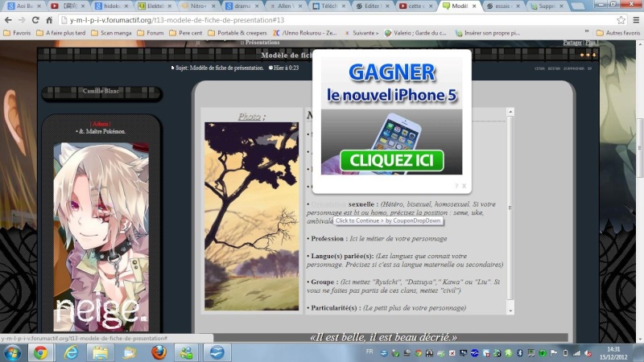Open Windows Live Messenger from the taskbar
Viewport: 644px width, 362px height.
[186, 352]
